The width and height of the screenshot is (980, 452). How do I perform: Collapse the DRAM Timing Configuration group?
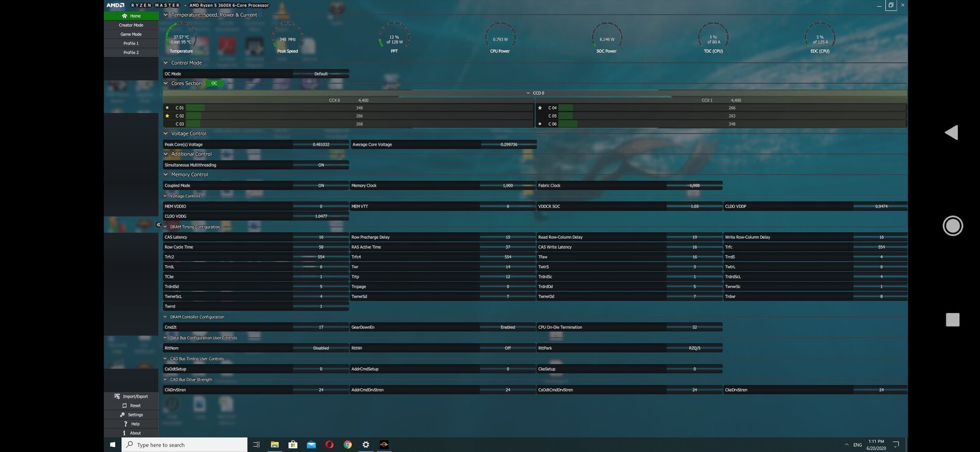click(x=165, y=227)
